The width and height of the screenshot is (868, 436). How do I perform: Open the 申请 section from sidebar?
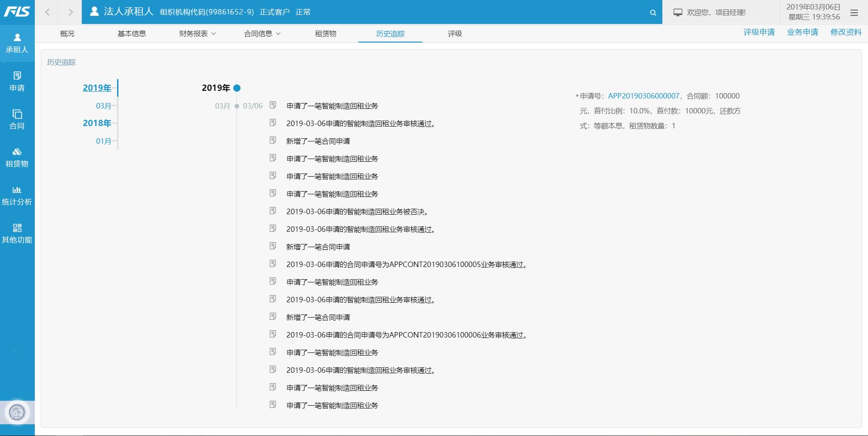pyautogui.click(x=17, y=80)
